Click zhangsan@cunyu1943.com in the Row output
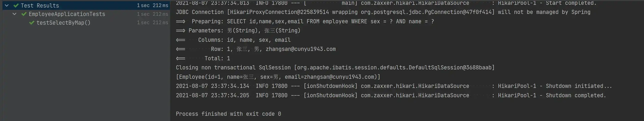Screen dimensions: 644x121 click(x=300, y=49)
